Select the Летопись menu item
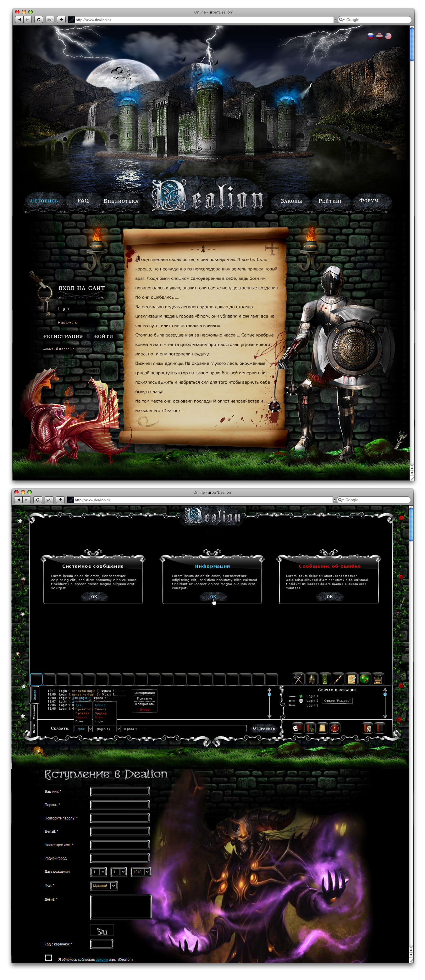425x980 pixels. [44, 200]
